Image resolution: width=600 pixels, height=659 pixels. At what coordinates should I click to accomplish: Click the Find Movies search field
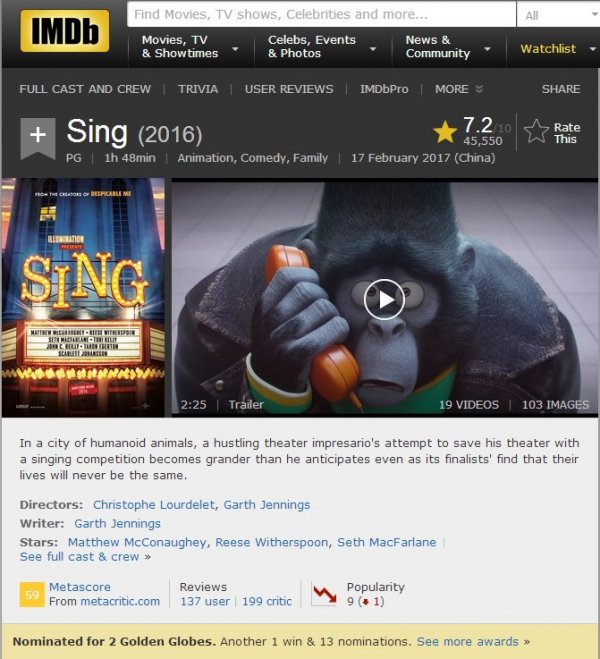coord(321,14)
